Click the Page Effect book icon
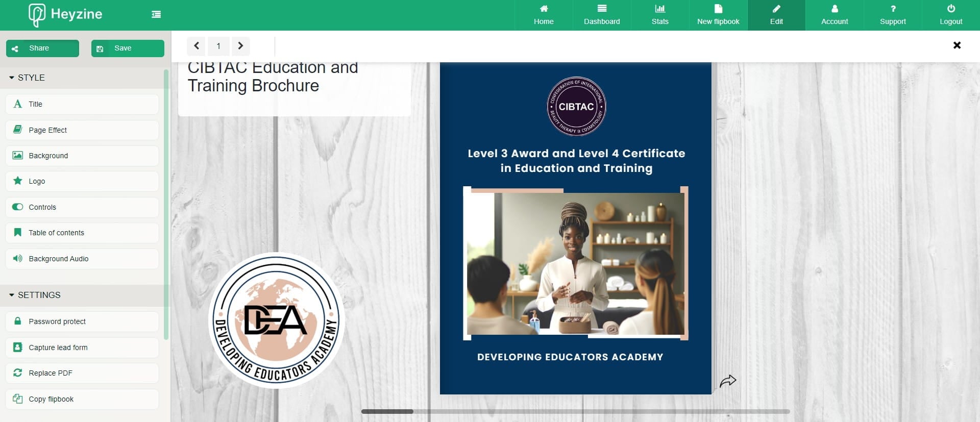Screen dimensions: 980x422 pyautogui.click(x=18, y=130)
